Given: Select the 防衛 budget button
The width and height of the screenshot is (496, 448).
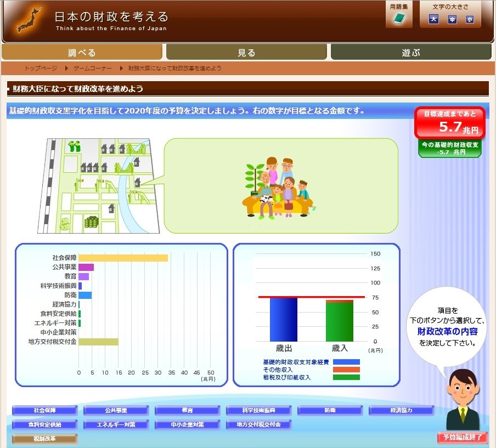Looking at the screenshot, I should coord(330,410).
